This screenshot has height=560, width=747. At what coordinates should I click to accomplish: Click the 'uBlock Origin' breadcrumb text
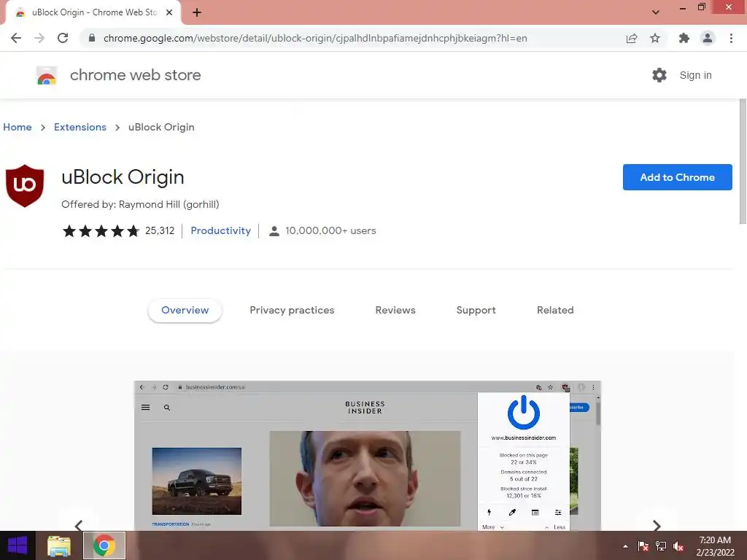(x=161, y=127)
